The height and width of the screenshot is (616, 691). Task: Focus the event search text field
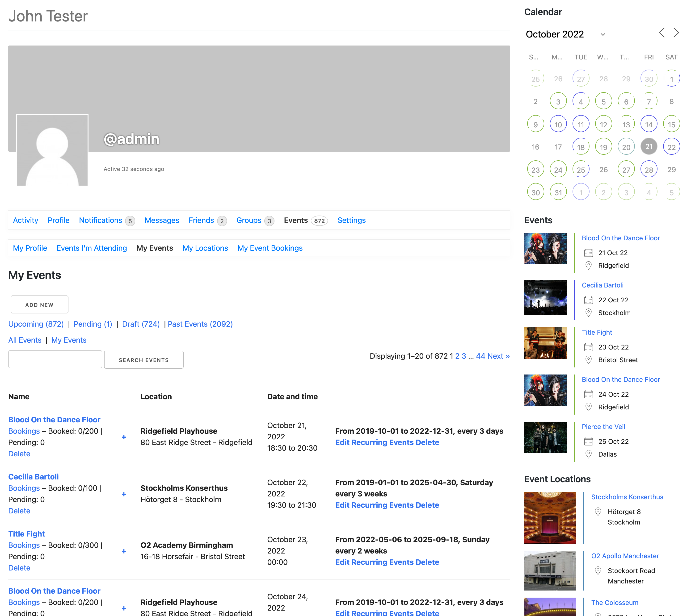click(55, 359)
